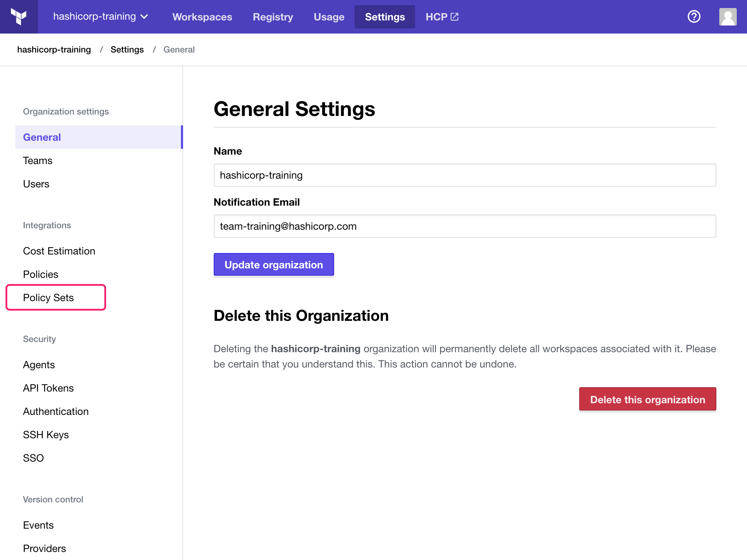
Task: Click the Update organization button
Action: pos(274,264)
